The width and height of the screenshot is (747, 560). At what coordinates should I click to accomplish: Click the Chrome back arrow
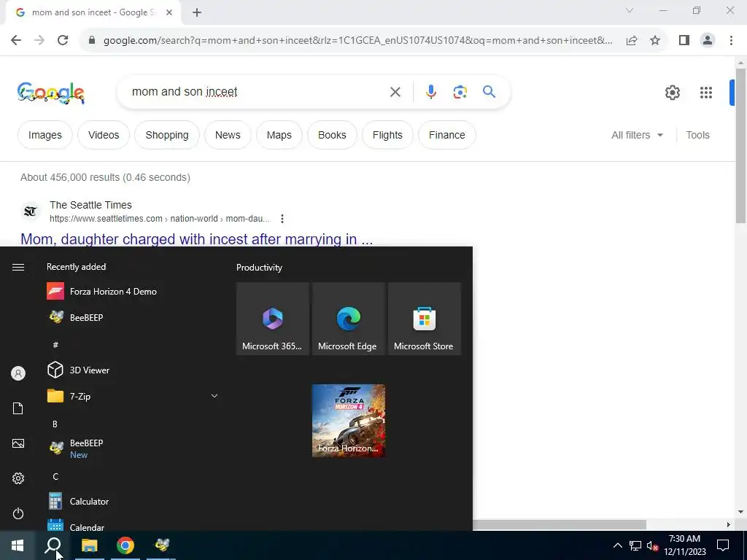[16, 41]
